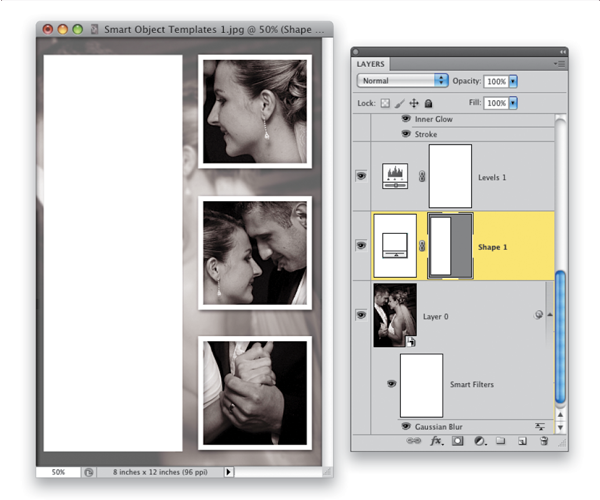Click document status icon next to 50%

coord(89,472)
